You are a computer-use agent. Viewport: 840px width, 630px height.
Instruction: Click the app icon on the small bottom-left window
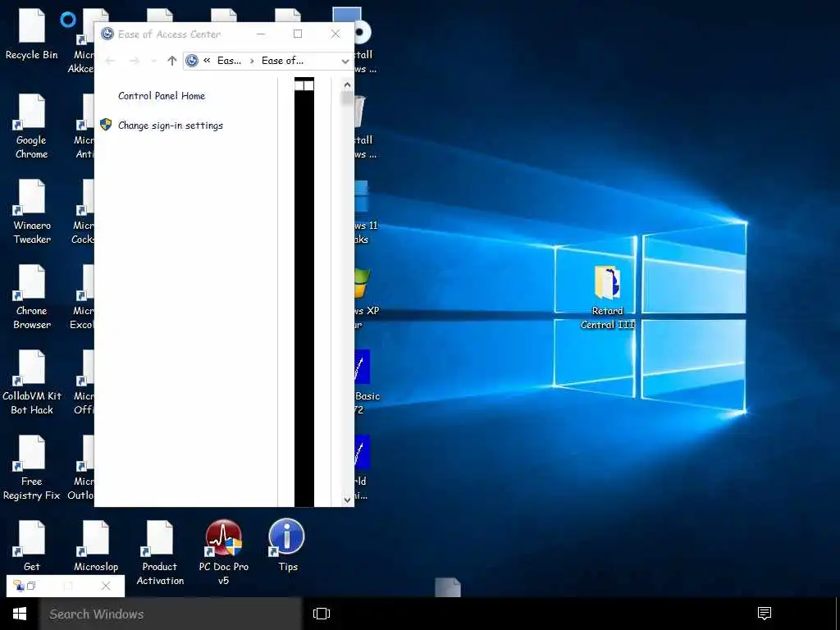(19, 586)
